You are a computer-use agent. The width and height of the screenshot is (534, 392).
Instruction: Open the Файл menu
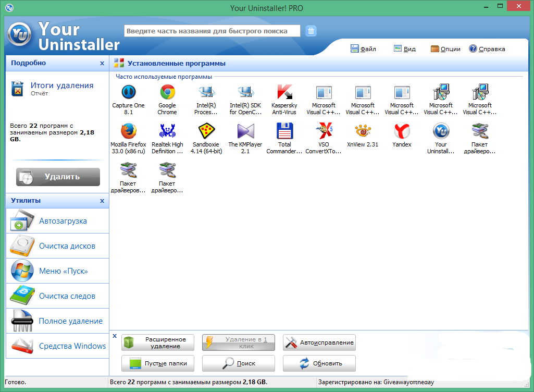pyautogui.click(x=363, y=49)
